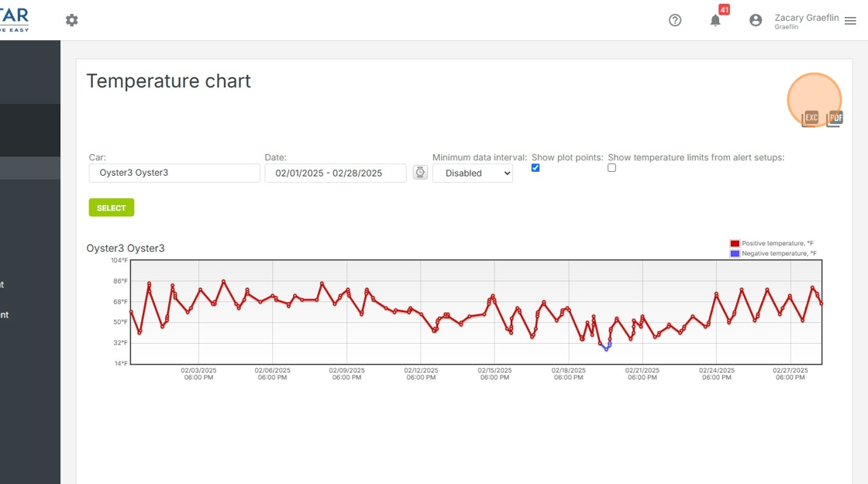Click the Car input field with Oyster3 Oyster3

[174, 173]
